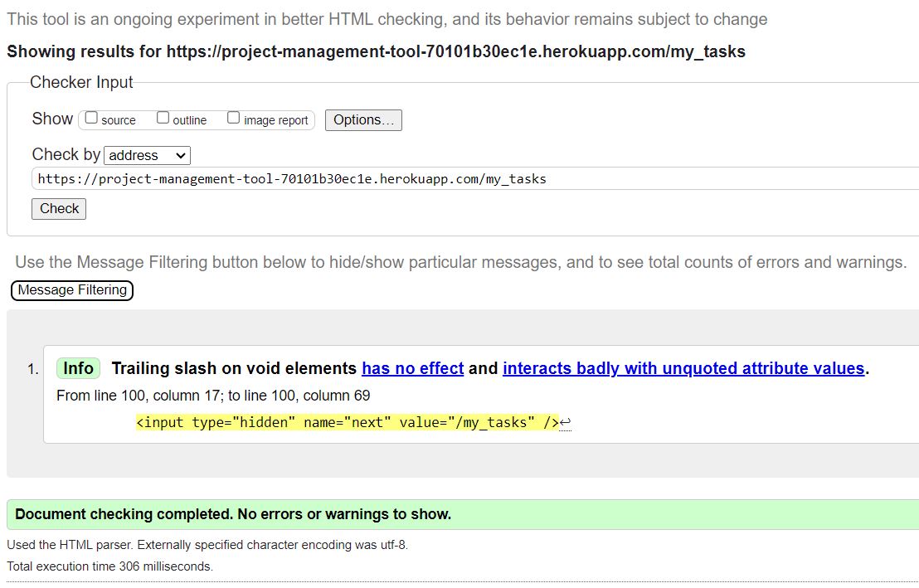Open Message Filtering controls
This screenshot has height=588, width=919.
71,290
